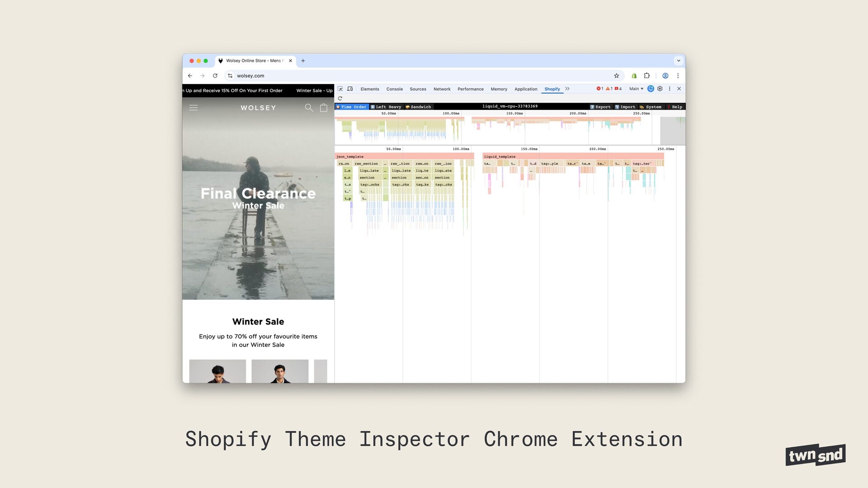
Task: Click the Shopify extension icon in toolbar
Action: click(634, 76)
